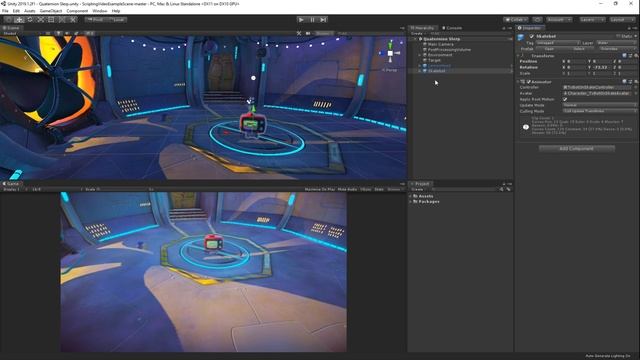The image size is (640, 360).
Task: Toggle the Apply Root Motion checkbox
Action: point(565,99)
